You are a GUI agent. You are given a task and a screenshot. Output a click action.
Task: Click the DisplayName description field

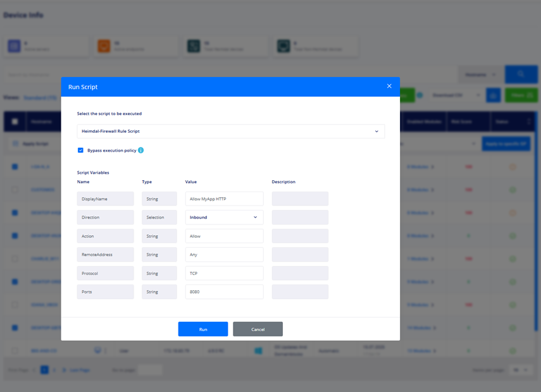pos(300,199)
